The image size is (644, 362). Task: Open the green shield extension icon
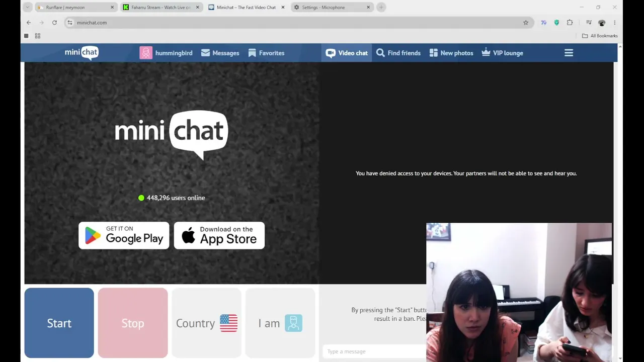[x=556, y=23]
